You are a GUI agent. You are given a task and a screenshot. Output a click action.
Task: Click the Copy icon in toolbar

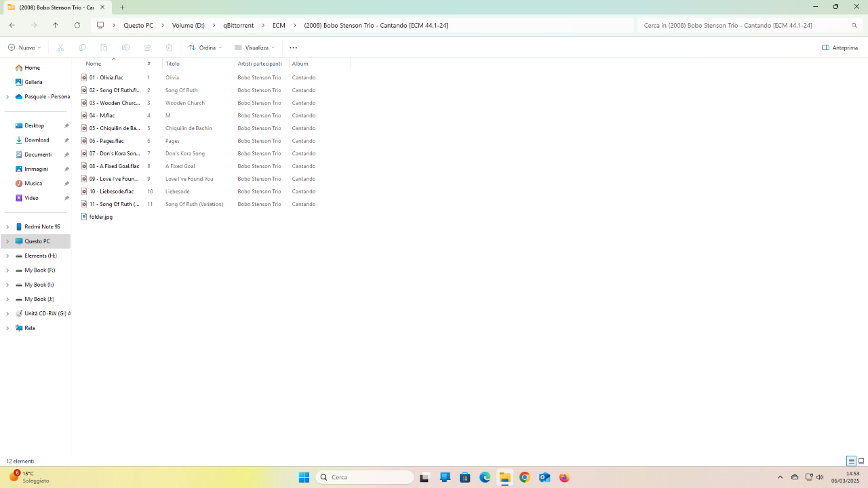coord(82,47)
